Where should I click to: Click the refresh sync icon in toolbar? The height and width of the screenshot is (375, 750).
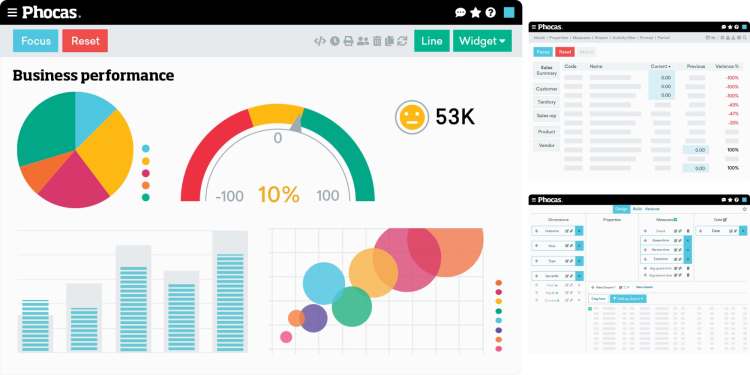pos(402,41)
